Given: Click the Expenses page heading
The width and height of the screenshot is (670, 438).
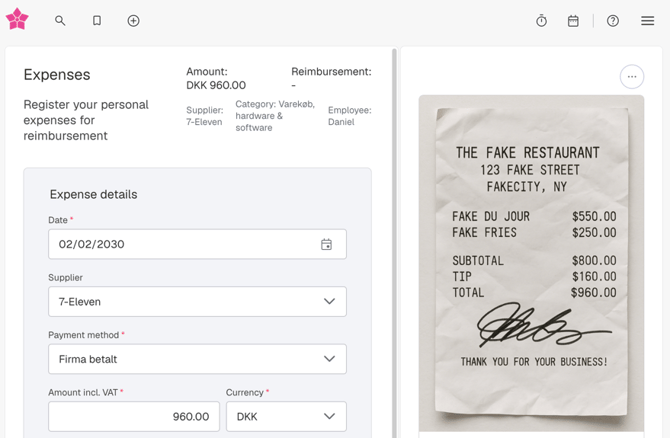Looking at the screenshot, I should [57, 75].
